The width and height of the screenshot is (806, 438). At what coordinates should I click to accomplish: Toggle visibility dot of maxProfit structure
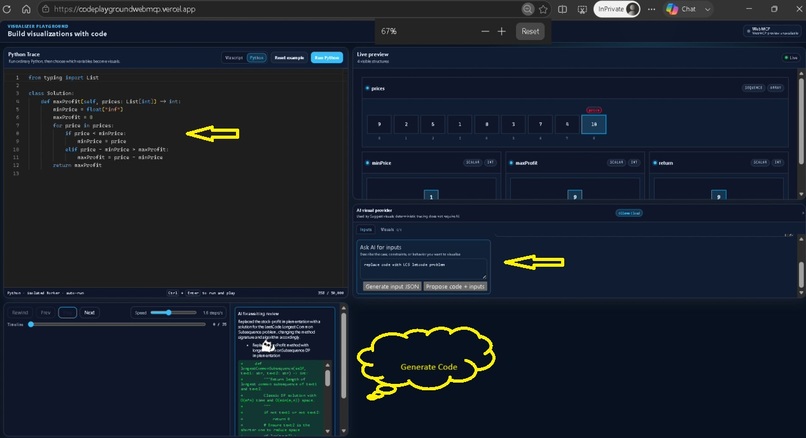click(x=511, y=163)
